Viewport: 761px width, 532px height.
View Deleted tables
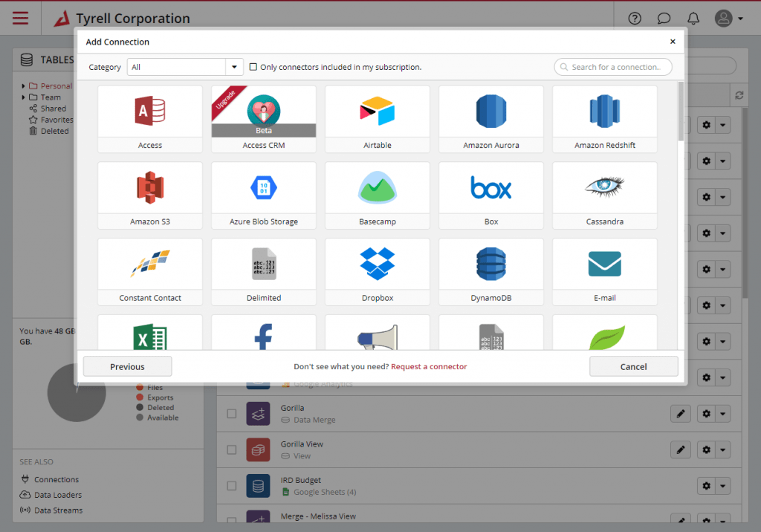[55, 131]
